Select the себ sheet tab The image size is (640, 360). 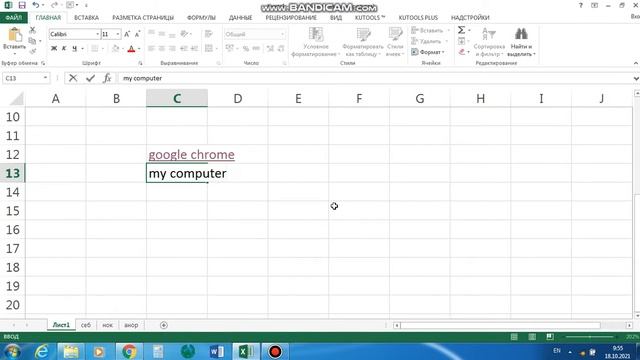(x=86, y=325)
